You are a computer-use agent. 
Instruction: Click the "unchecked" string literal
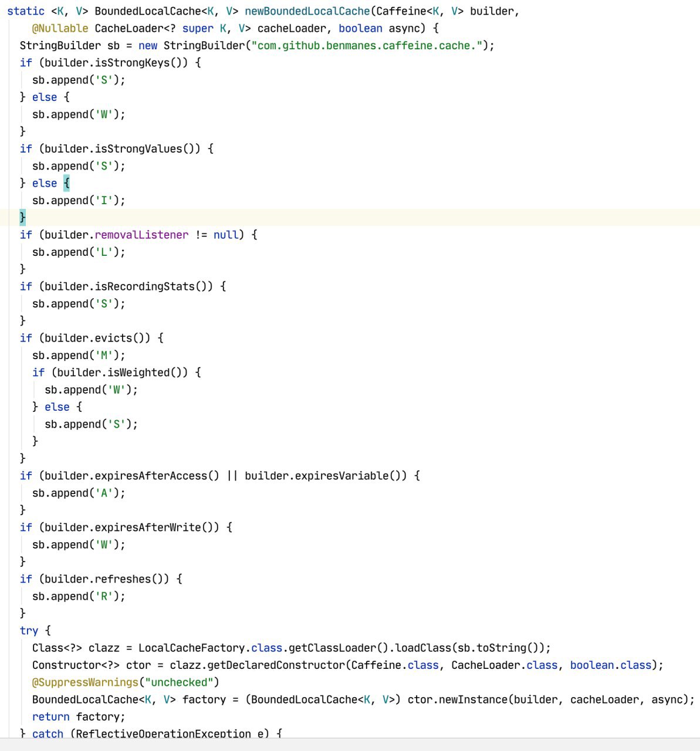tap(179, 682)
